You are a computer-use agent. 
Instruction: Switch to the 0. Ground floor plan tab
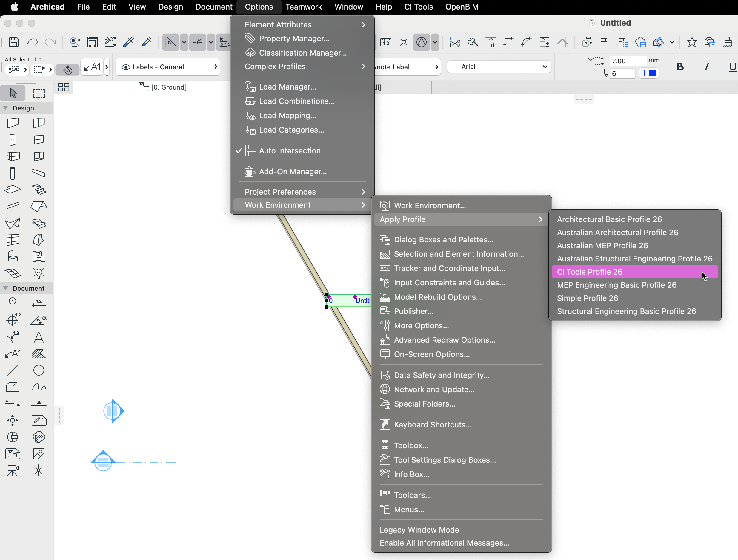(163, 87)
